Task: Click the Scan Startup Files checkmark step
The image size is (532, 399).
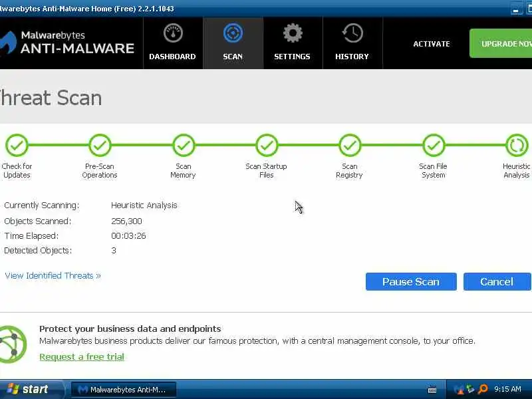Action: [x=267, y=146]
